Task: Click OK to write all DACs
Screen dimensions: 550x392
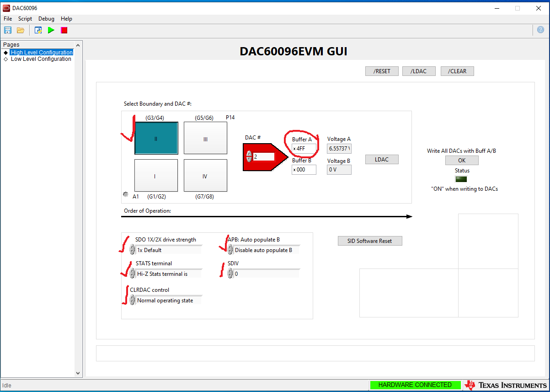Action: [462, 161]
